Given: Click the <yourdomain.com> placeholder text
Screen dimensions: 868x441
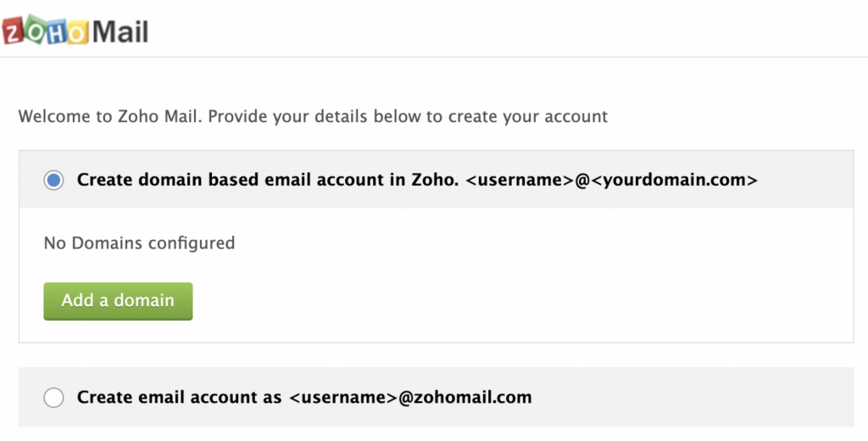Looking at the screenshot, I should 674,180.
